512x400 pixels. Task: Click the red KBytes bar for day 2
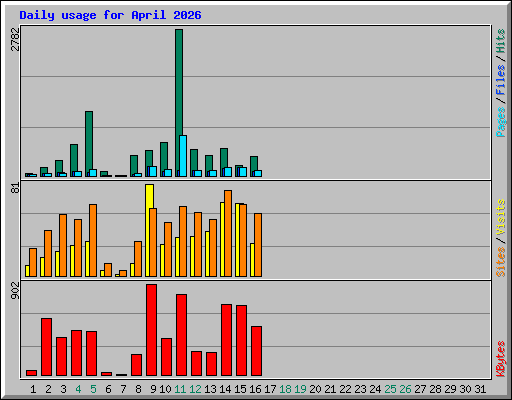click(46, 347)
